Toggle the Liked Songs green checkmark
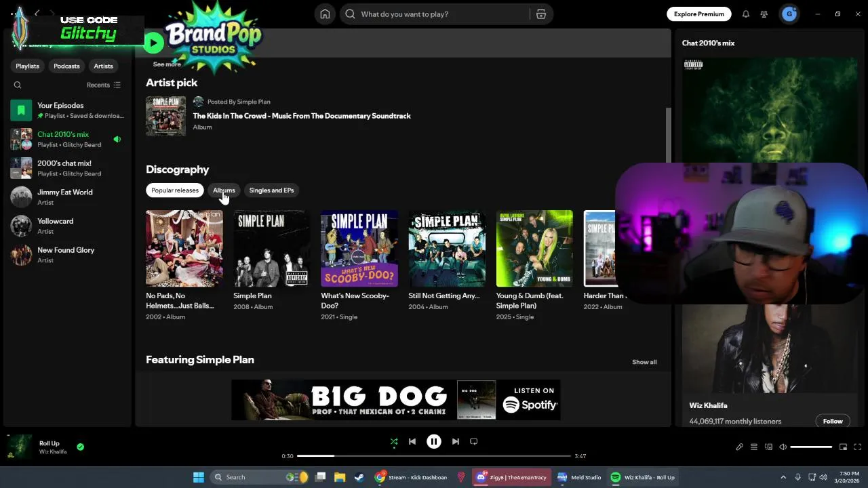The image size is (868, 488). coord(80,447)
